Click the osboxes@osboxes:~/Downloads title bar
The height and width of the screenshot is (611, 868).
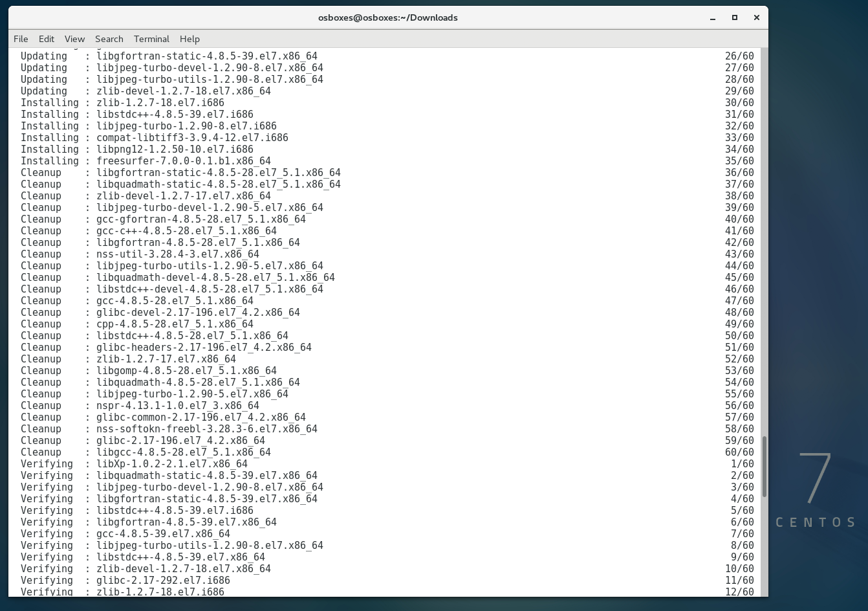[x=387, y=18]
